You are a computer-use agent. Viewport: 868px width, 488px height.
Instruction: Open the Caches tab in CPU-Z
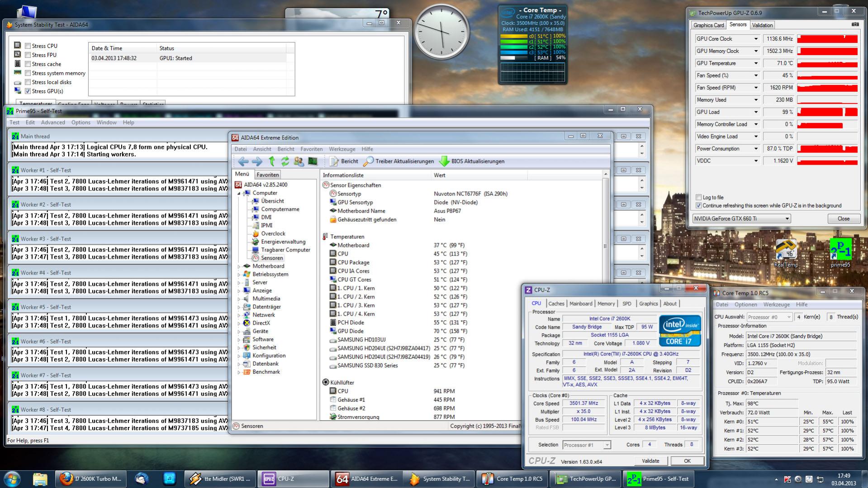556,304
